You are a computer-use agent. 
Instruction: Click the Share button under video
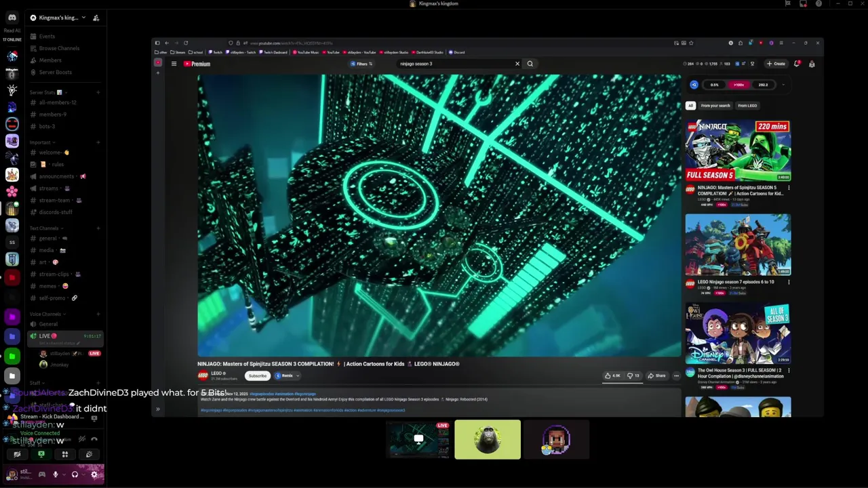tap(656, 375)
